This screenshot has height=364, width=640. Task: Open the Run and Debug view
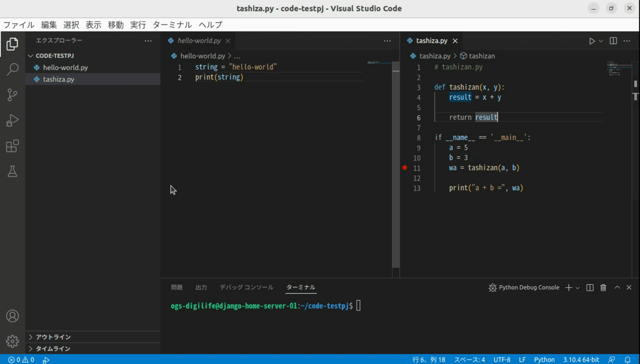tap(12, 120)
